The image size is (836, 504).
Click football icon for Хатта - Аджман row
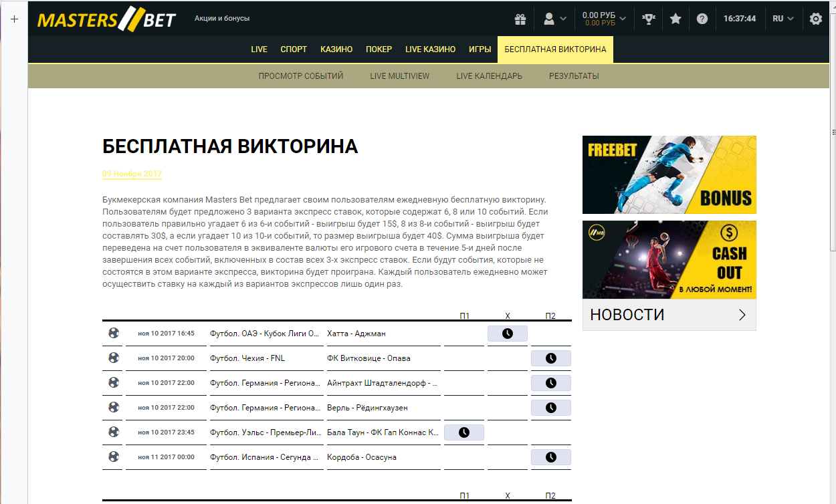coord(114,333)
